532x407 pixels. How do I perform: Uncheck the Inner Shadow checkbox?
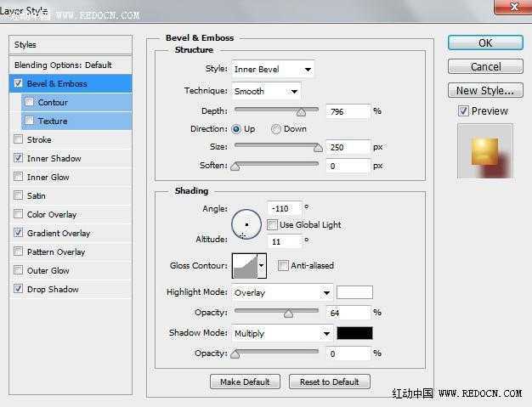[19, 158]
